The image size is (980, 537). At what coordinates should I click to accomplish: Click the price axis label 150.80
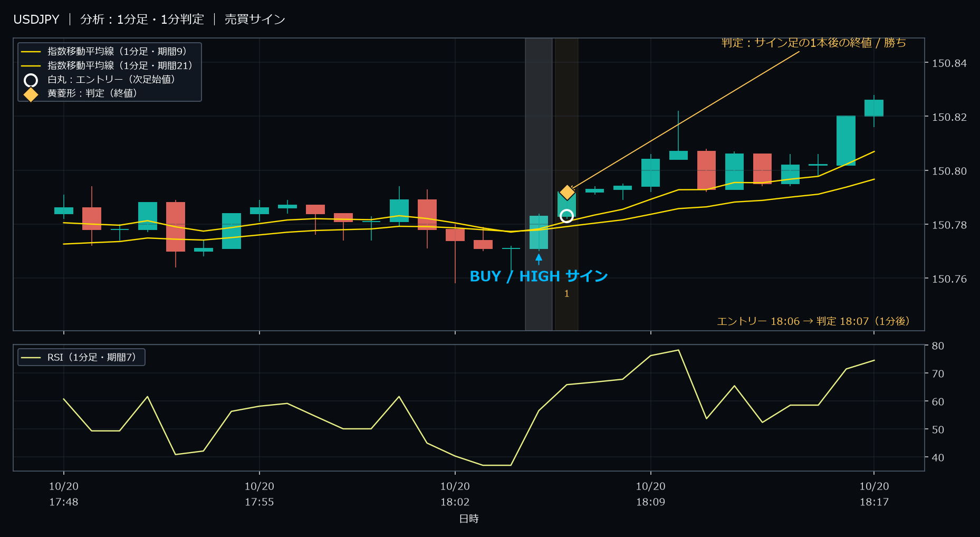tap(949, 171)
